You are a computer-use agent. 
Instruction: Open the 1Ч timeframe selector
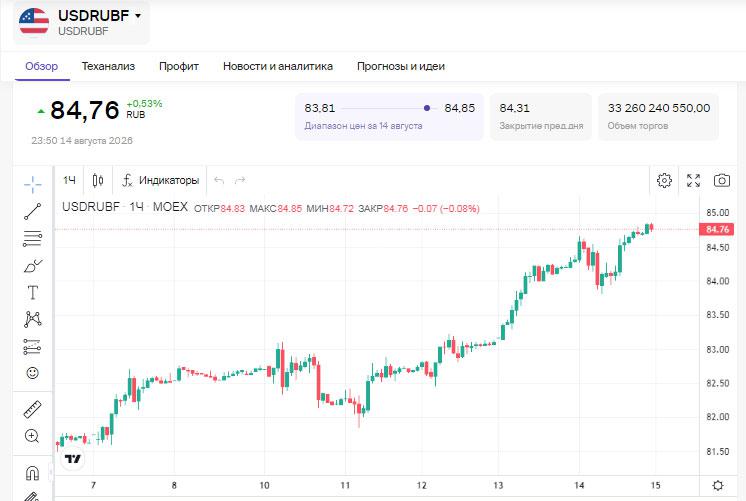pos(69,180)
